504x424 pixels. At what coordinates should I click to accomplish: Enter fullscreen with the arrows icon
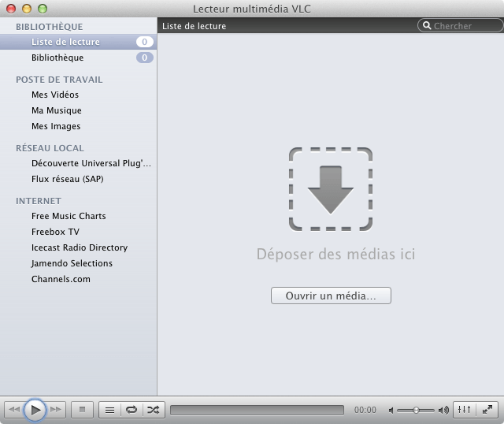click(487, 410)
